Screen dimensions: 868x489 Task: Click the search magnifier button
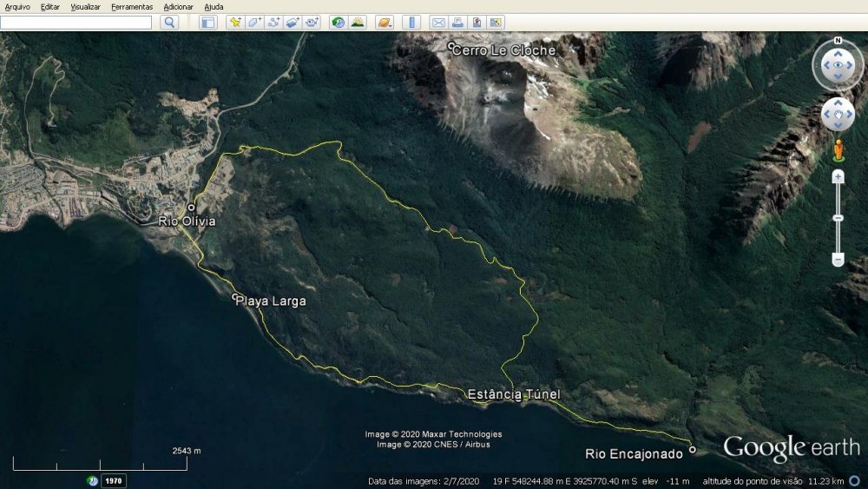coord(169,23)
